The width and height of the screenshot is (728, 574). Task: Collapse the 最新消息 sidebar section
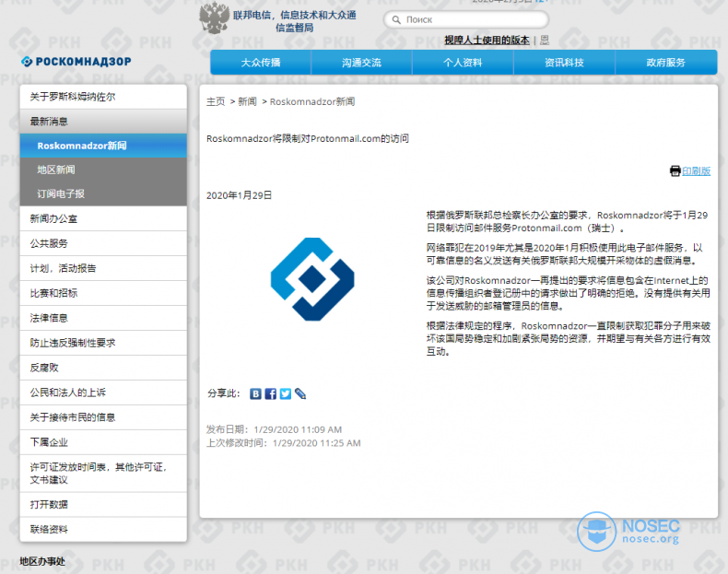click(103, 122)
